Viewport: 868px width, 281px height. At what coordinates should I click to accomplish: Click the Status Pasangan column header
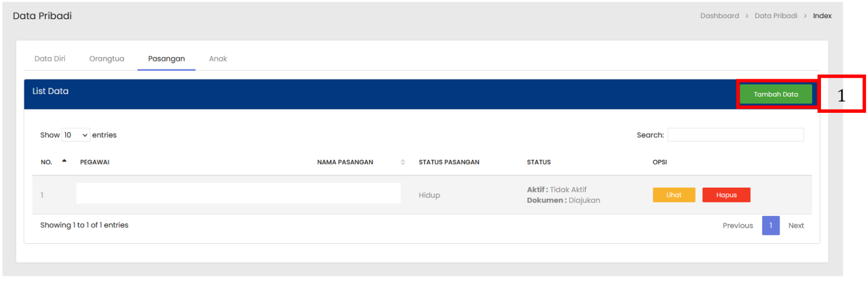click(x=448, y=162)
